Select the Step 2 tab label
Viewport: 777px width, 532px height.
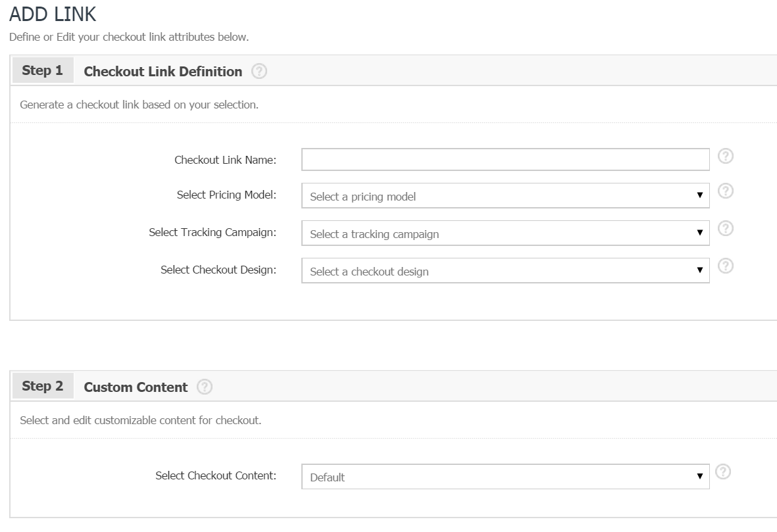(43, 386)
